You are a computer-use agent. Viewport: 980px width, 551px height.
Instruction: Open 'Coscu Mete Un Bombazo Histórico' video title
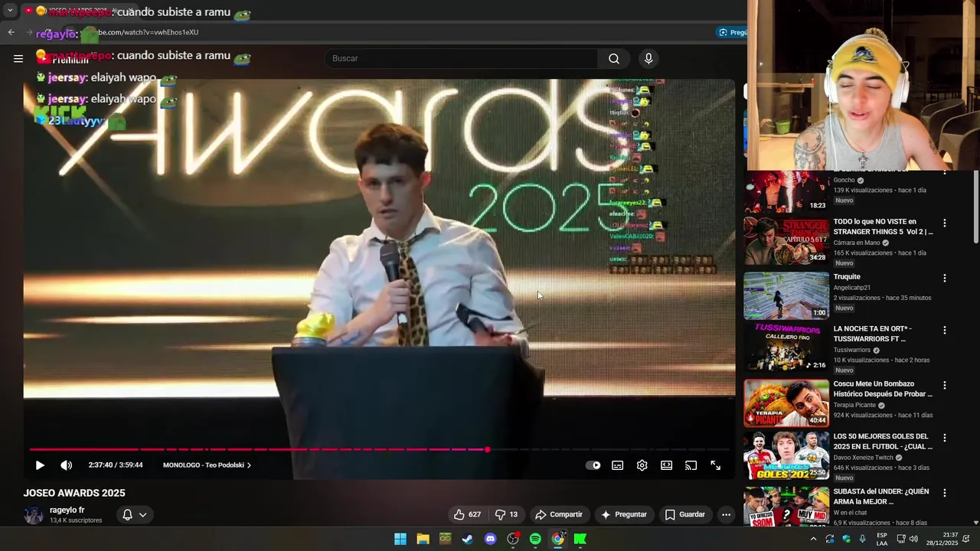pos(883,389)
